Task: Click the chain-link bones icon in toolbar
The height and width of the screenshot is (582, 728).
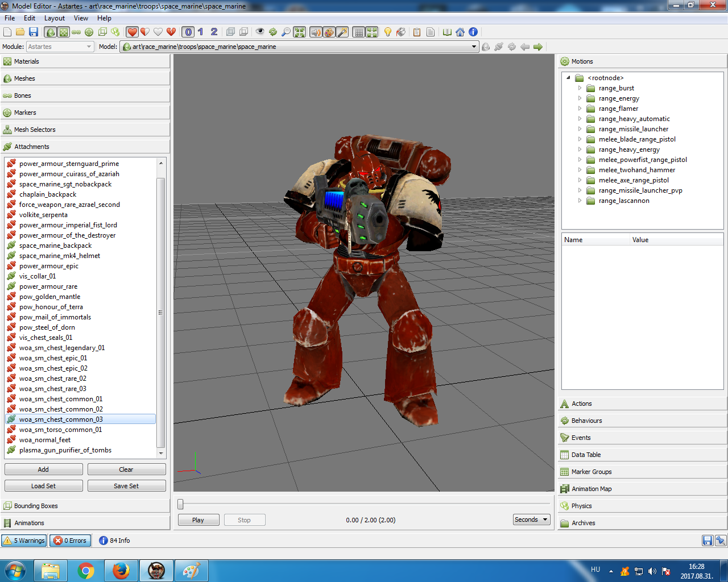Action: [76, 32]
